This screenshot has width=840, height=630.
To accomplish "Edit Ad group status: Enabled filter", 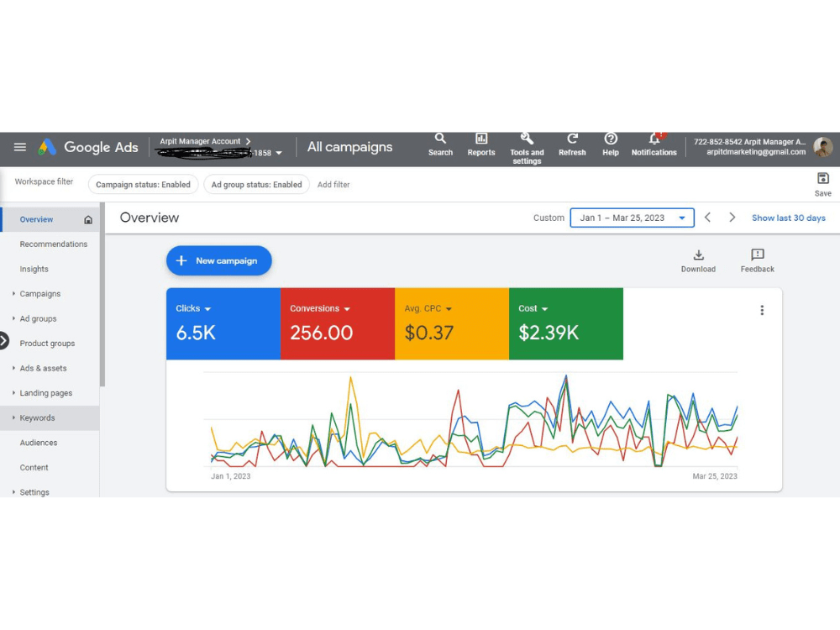I will (x=256, y=184).
